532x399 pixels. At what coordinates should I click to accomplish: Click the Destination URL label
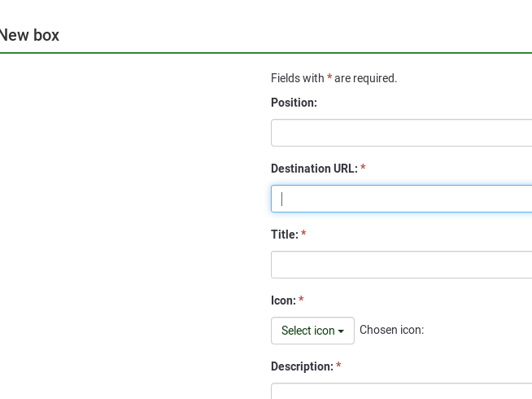coord(314,169)
